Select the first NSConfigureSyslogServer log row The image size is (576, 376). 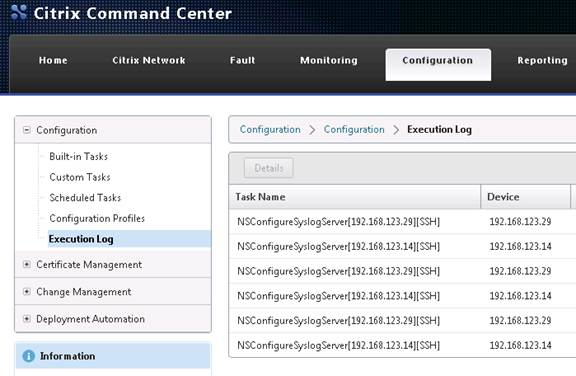tap(402, 221)
